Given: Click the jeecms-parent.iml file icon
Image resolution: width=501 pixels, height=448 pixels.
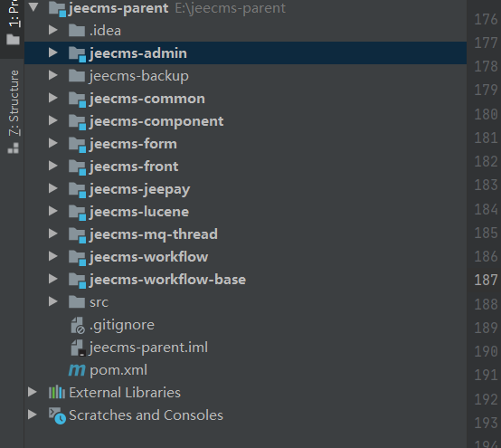Looking at the screenshot, I should (78, 348).
